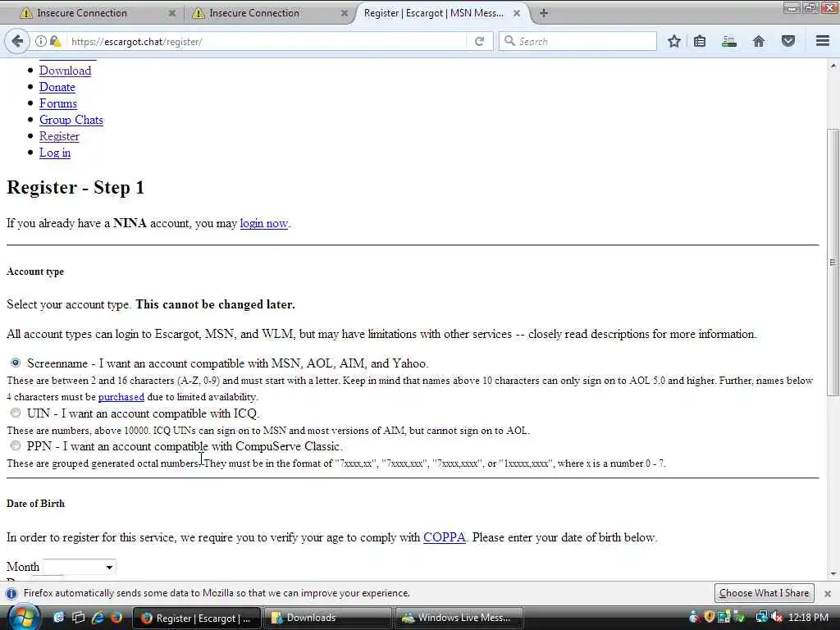Launch Firefox from quick launch icon
The image size is (840, 630).
click(x=116, y=618)
